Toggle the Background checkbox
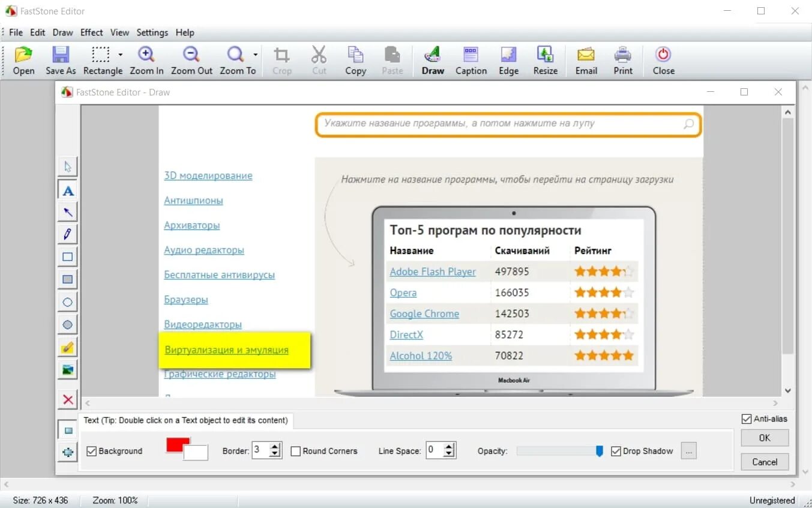Screen dimensions: 812x508 coord(91,451)
